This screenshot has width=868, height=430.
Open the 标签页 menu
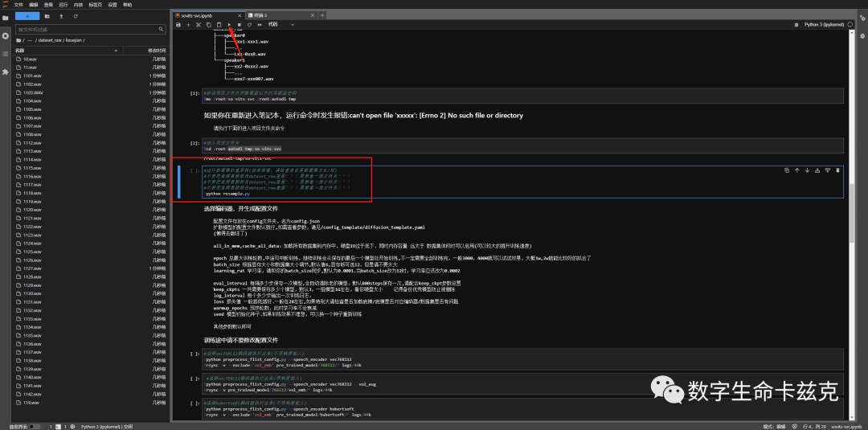click(x=95, y=5)
